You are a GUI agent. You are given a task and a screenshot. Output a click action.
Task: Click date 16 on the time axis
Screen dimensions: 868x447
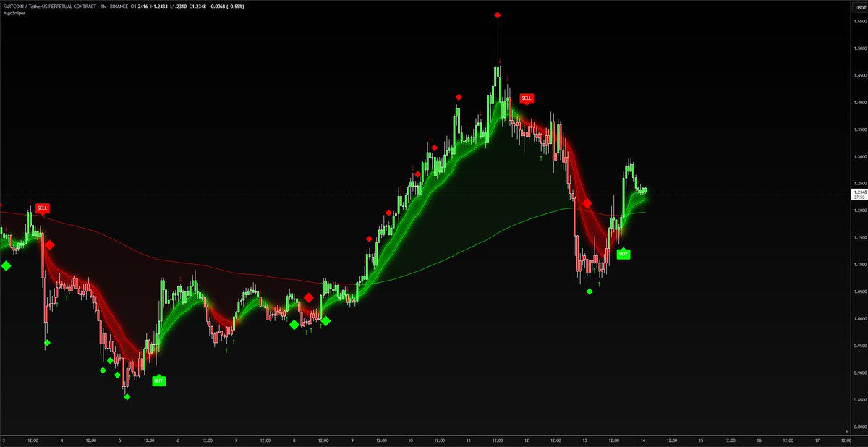(759, 440)
